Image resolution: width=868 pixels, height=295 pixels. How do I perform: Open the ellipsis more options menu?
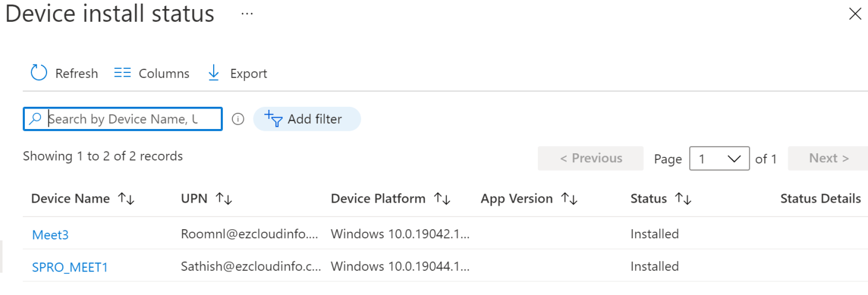pyautogui.click(x=246, y=14)
